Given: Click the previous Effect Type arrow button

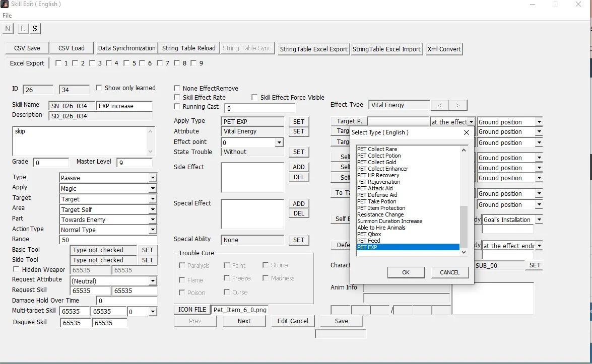Looking at the screenshot, I should 440,105.
